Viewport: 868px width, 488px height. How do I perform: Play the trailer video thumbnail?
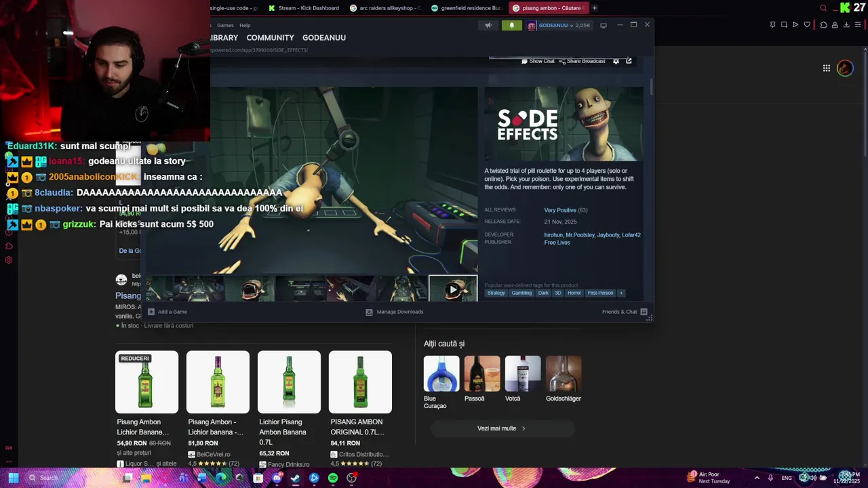pos(453,289)
